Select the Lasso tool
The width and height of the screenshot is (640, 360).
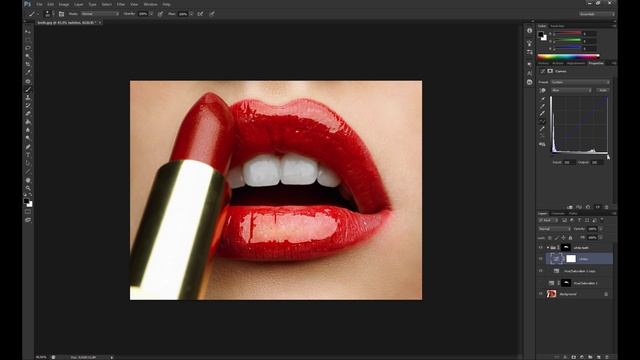click(28, 48)
